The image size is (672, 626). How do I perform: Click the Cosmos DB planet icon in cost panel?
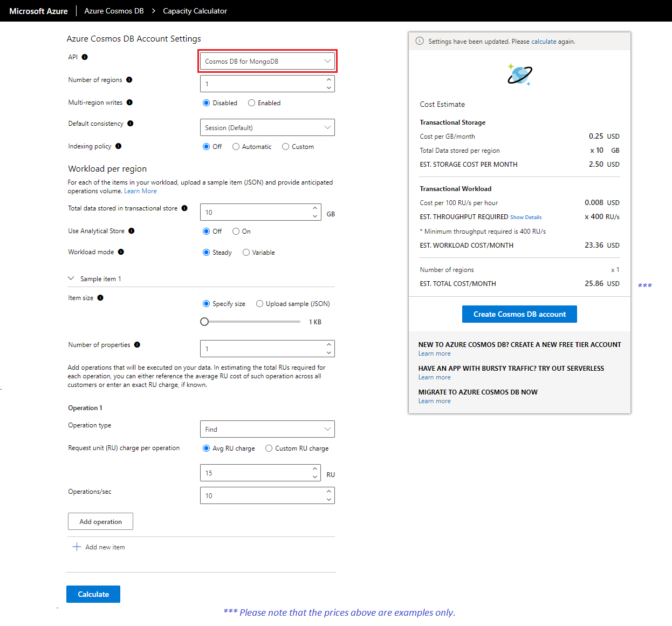click(519, 74)
